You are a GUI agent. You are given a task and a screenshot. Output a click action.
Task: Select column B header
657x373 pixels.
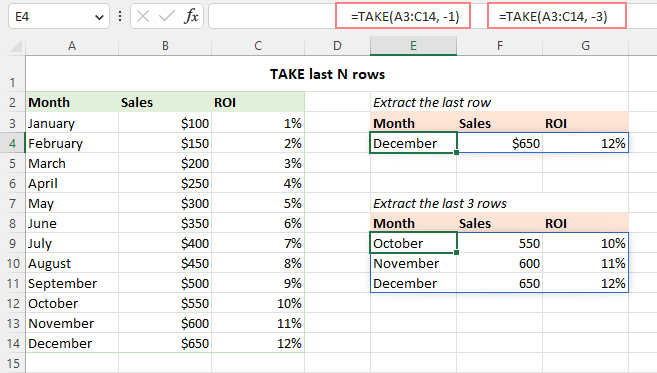click(x=165, y=46)
